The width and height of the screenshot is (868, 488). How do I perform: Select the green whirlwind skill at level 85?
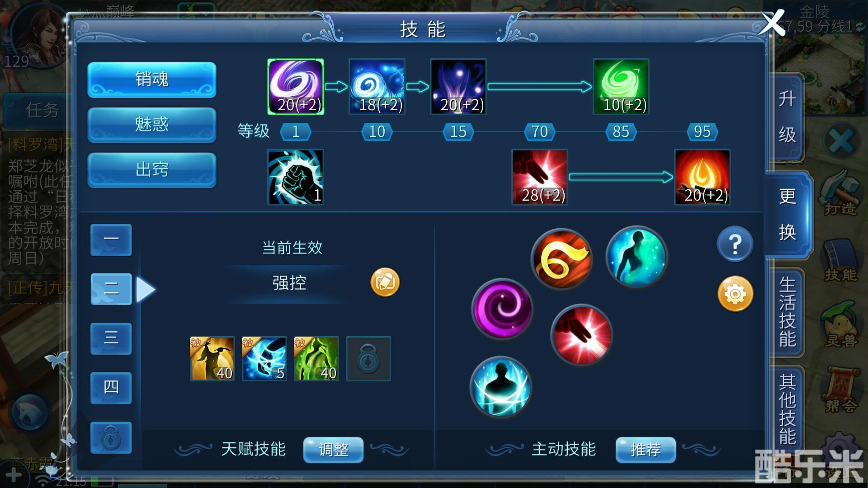tap(621, 86)
